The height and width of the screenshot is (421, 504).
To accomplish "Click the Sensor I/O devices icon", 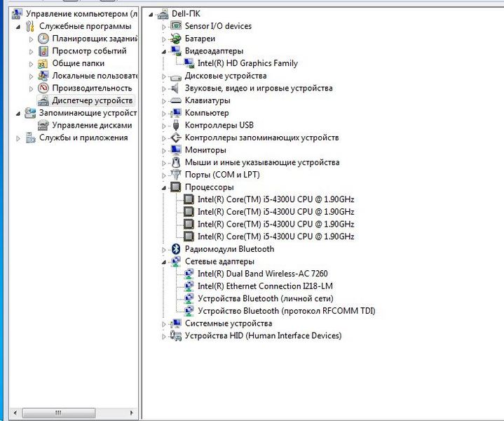I will pyautogui.click(x=176, y=26).
